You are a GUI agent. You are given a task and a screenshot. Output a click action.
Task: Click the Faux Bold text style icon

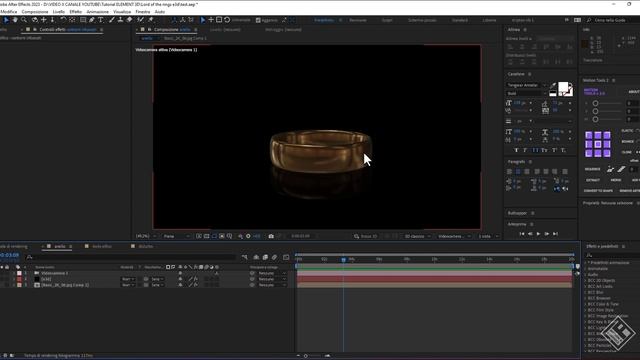tap(516, 150)
